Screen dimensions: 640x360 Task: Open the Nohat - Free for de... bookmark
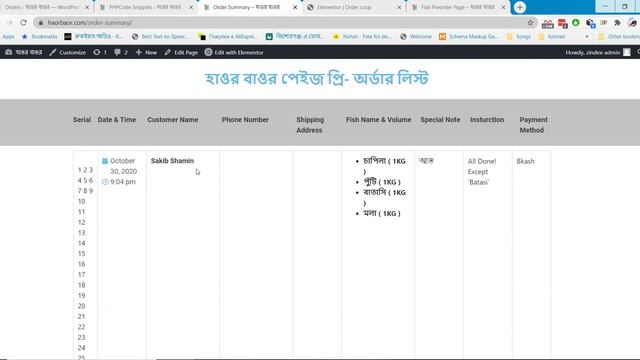coord(362,37)
